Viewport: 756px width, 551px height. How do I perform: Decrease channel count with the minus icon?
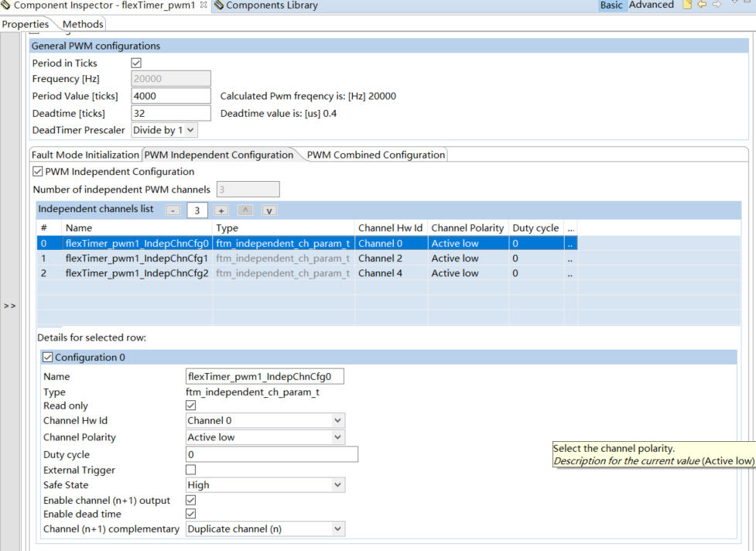173,209
